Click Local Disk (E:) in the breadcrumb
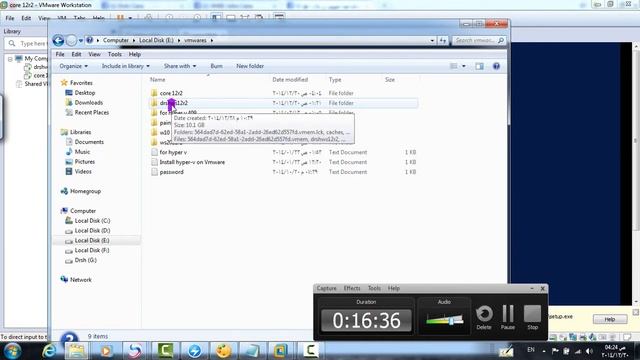 (x=156, y=40)
